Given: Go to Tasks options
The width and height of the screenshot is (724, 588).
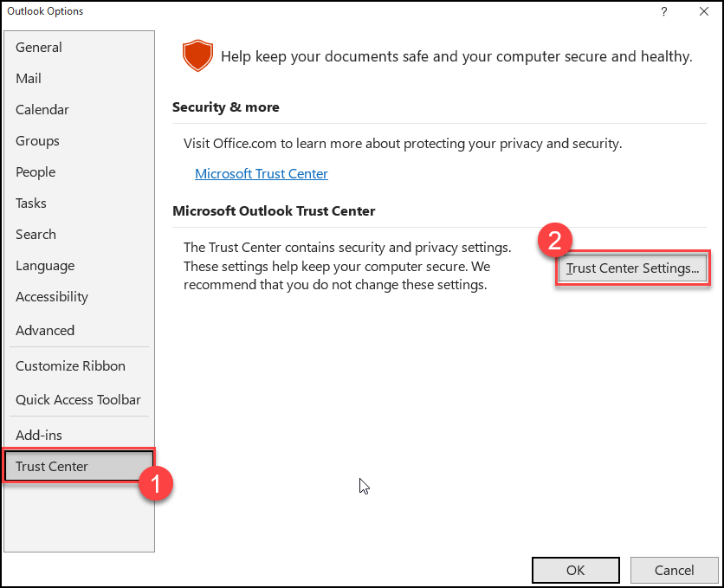Looking at the screenshot, I should coord(31,204).
